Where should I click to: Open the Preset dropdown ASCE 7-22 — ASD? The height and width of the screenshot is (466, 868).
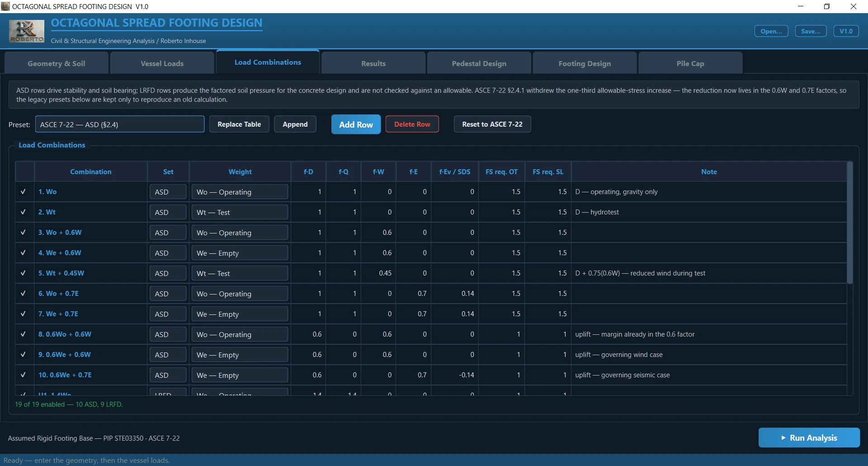pyautogui.click(x=120, y=124)
